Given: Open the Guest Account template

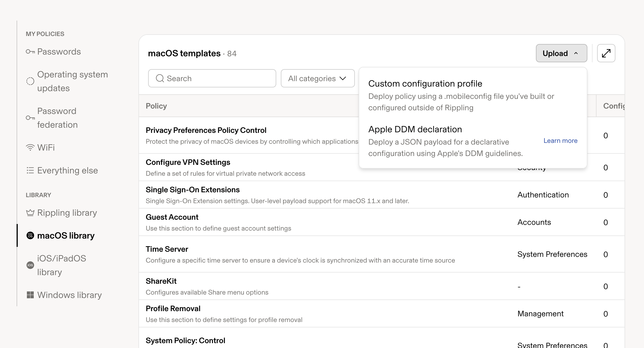Looking at the screenshot, I should [x=172, y=217].
